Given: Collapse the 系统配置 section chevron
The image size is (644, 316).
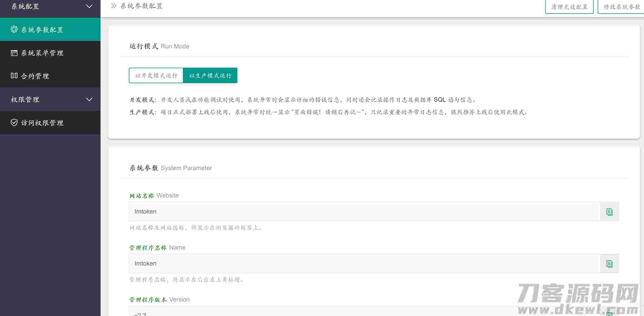Looking at the screenshot, I should click(89, 6).
